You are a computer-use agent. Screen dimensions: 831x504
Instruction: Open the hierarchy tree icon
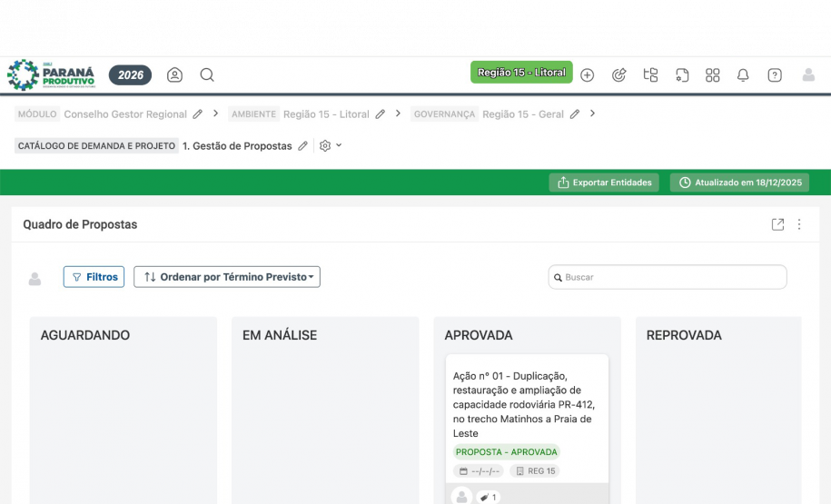650,75
